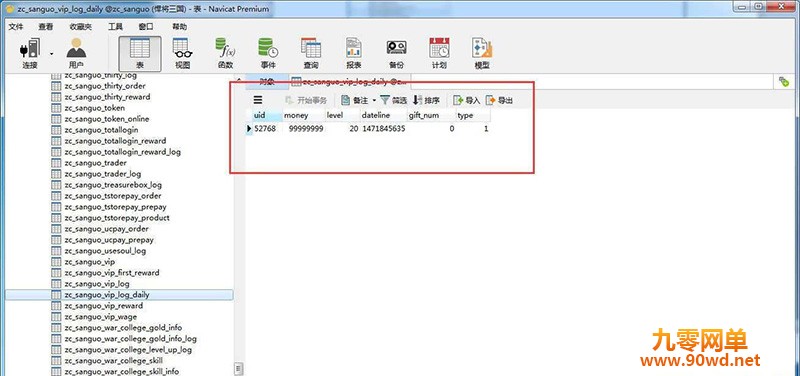Click the 筛选 filter button
This screenshot has height=376, width=800.
click(393, 101)
